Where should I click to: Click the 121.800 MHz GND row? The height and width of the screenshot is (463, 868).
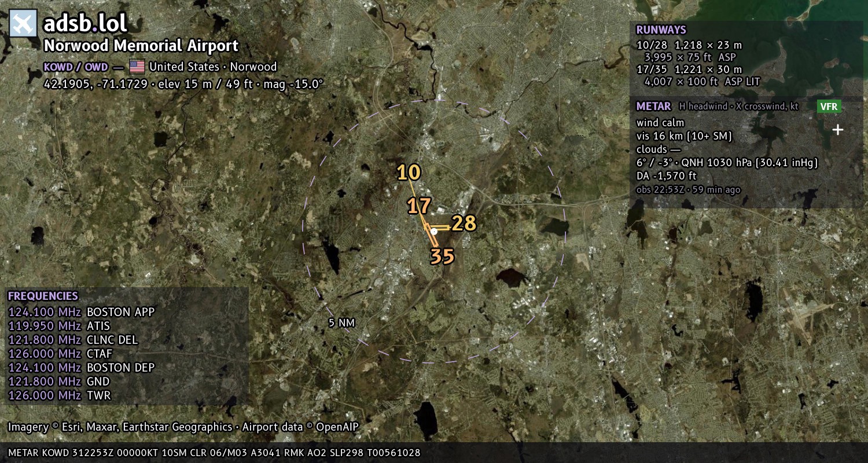[58, 382]
